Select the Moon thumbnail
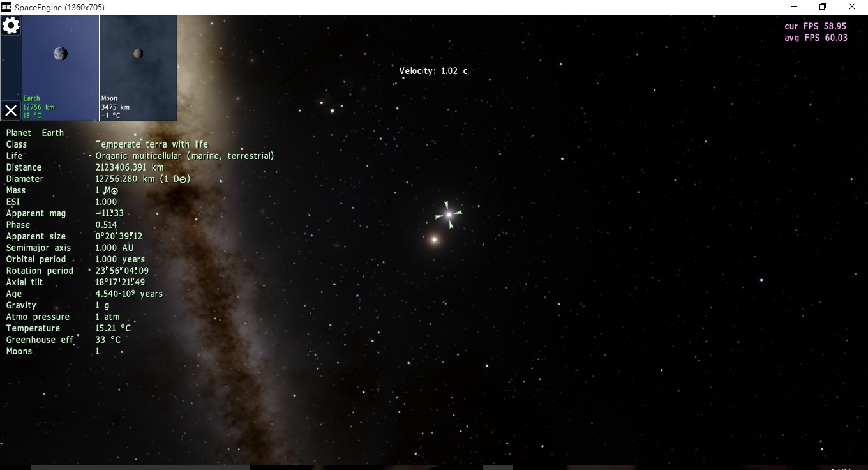The image size is (868, 470). tap(138, 68)
